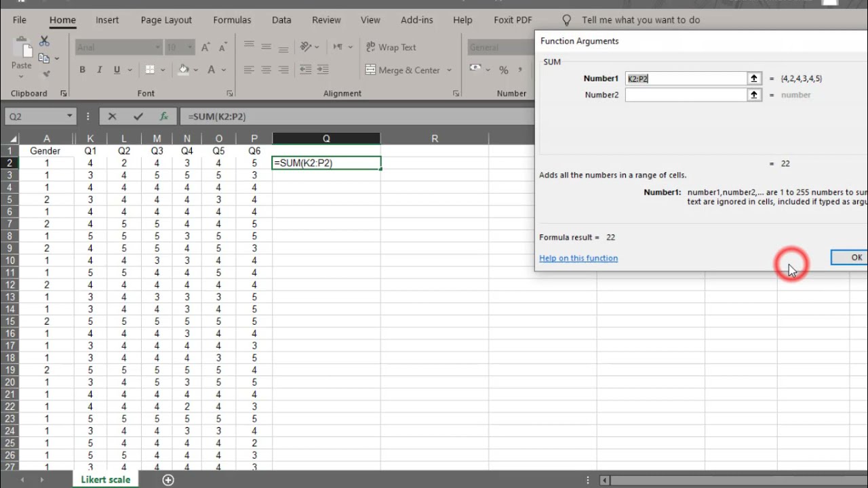Switch to the Data tab
868x488 pixels.
tap(281, 20)
